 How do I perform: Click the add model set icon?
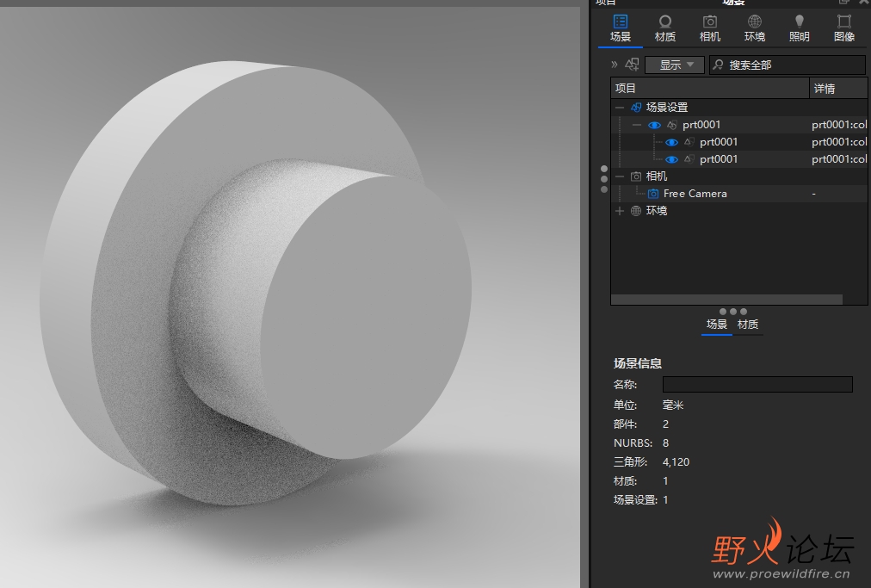(633, 65)
